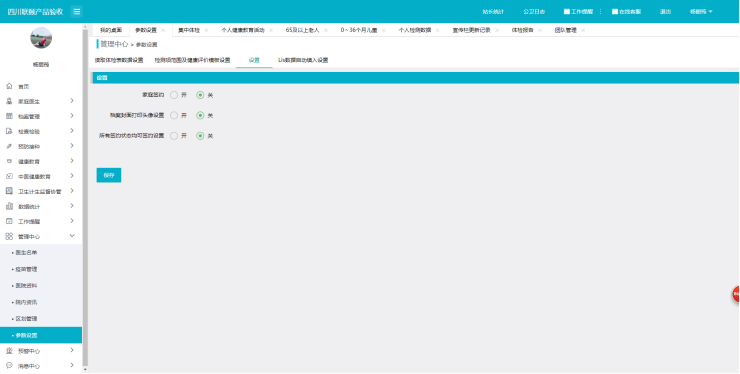Click the bar chart icon beside 数据统计
The image size is (740, 374).
pyautogui.click(x=9, y=206)
